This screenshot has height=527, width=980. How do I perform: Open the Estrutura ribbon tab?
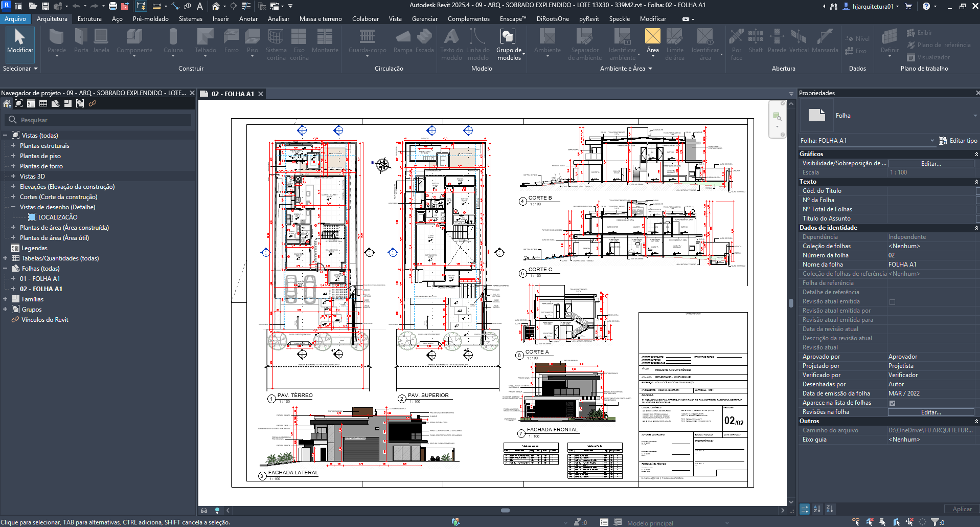[89, 19]
